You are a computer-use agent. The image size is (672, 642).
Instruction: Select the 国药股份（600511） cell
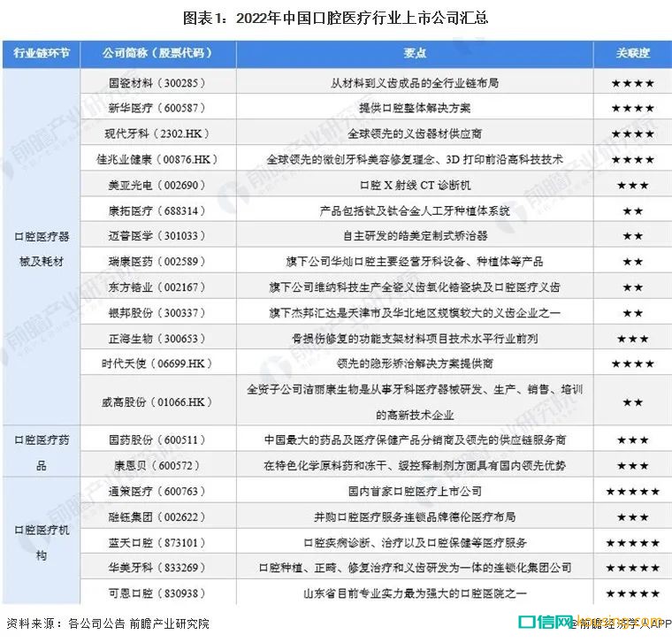(157, 439)
